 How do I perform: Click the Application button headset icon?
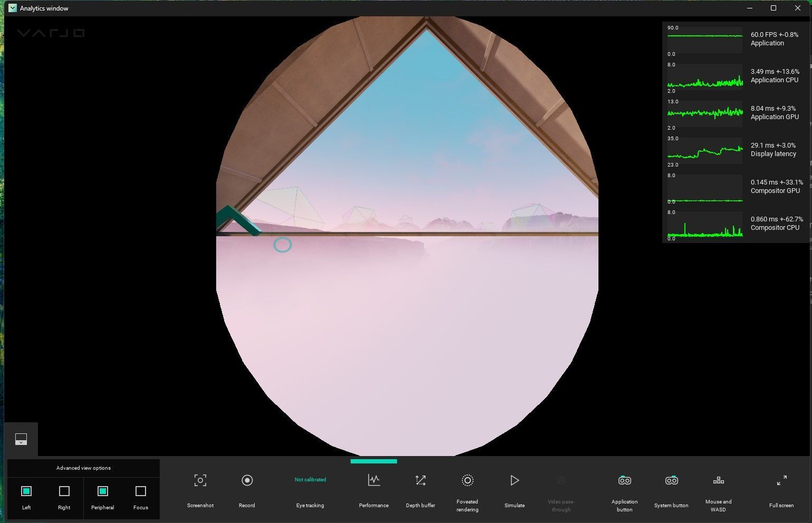coord(624,480)
